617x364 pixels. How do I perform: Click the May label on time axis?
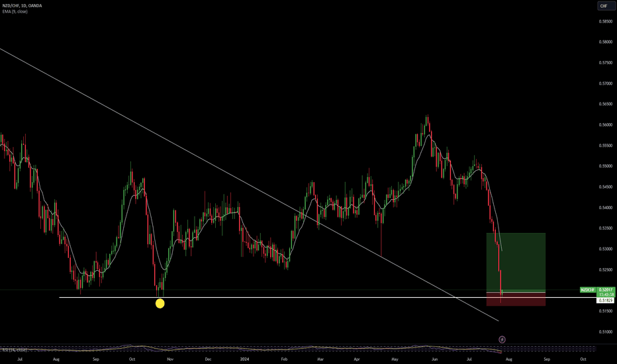(395, 359)
